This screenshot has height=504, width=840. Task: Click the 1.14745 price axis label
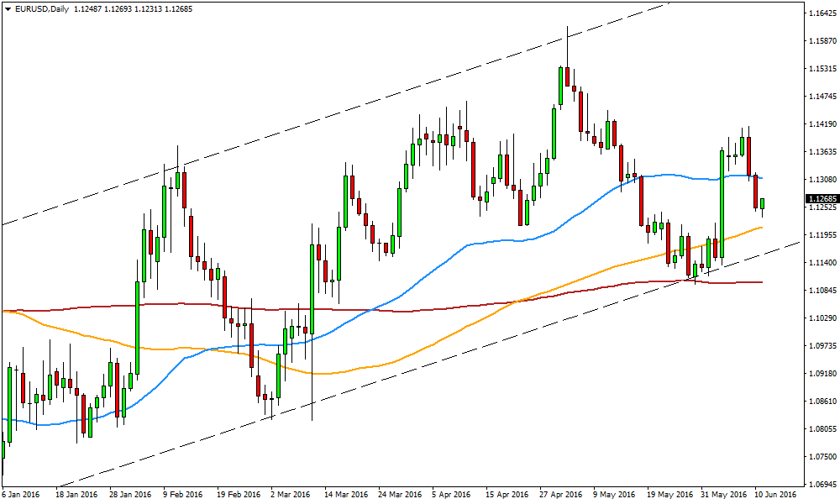point(822,97)
